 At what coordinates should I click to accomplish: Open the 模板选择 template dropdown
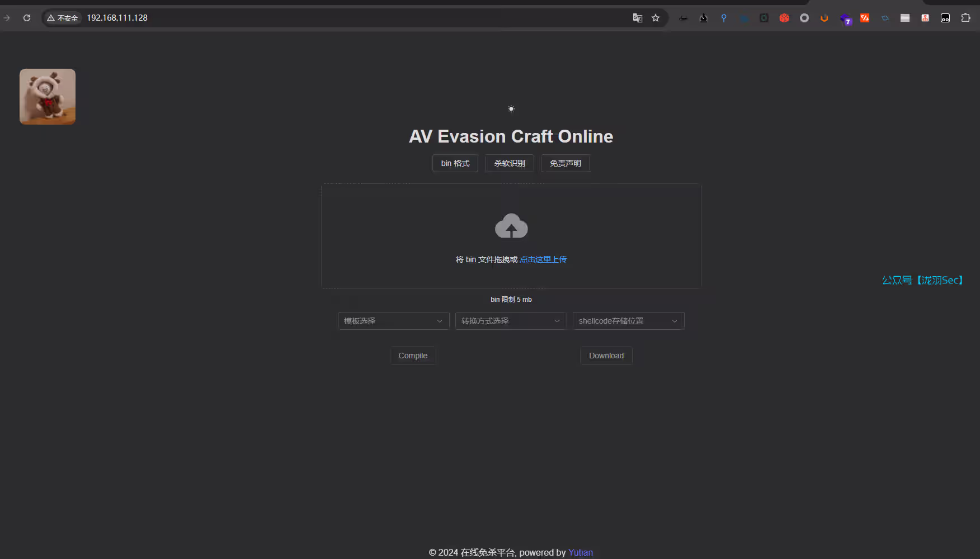coord(393,321)
